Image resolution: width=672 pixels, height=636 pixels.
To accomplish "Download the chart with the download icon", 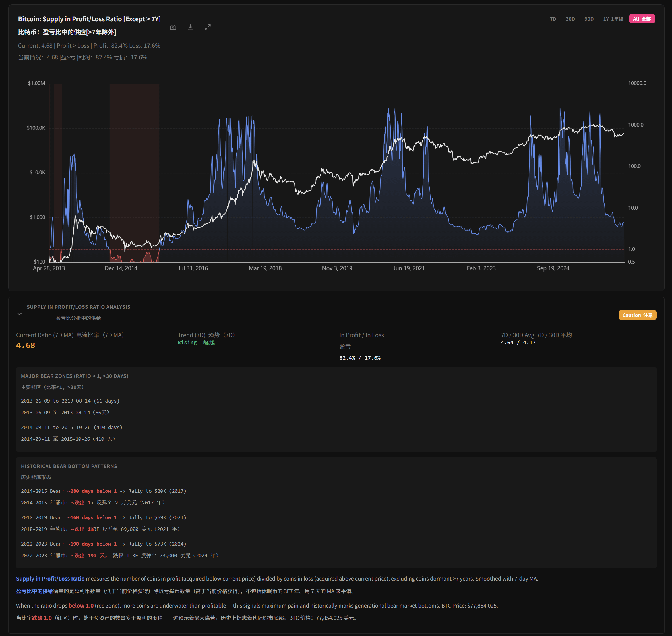I will click(x=191, y=28).
